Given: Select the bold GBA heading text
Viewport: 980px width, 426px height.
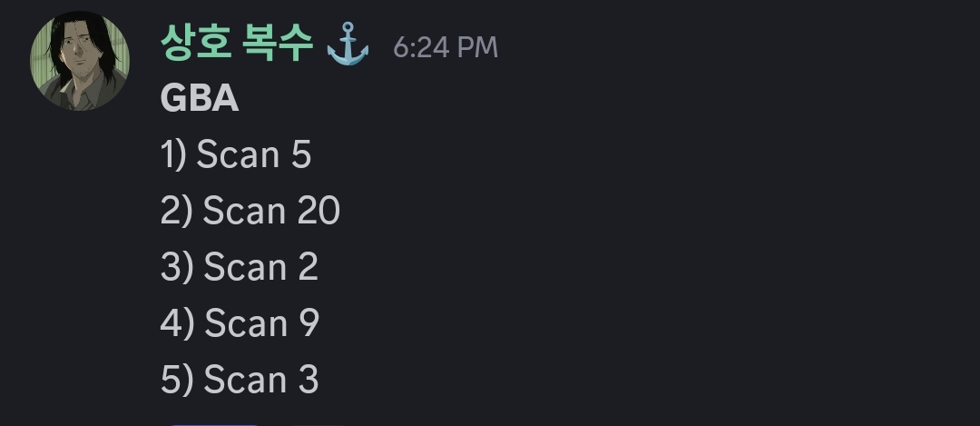Looking at the screenshot, I should (x=200, y=99).
